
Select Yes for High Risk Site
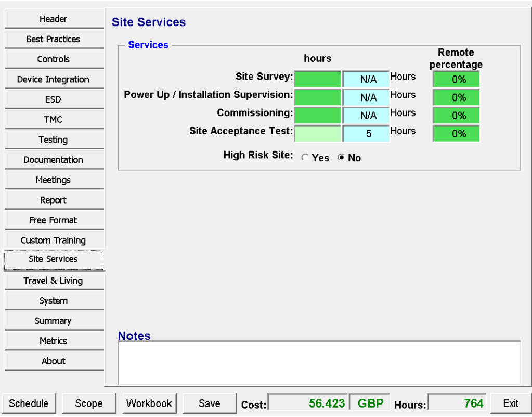tap(305, 158)
